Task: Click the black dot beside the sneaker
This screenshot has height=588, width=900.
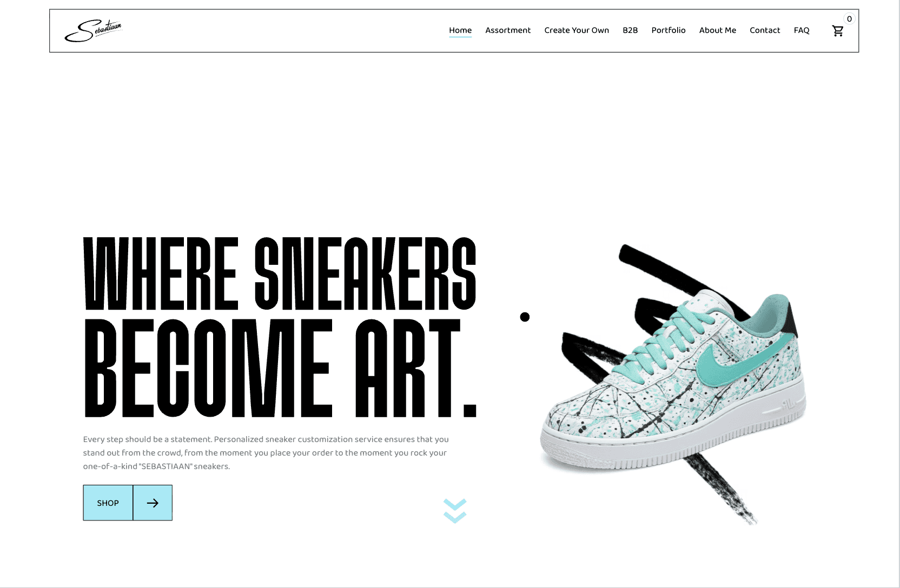Action: click(x=525, y=317)
